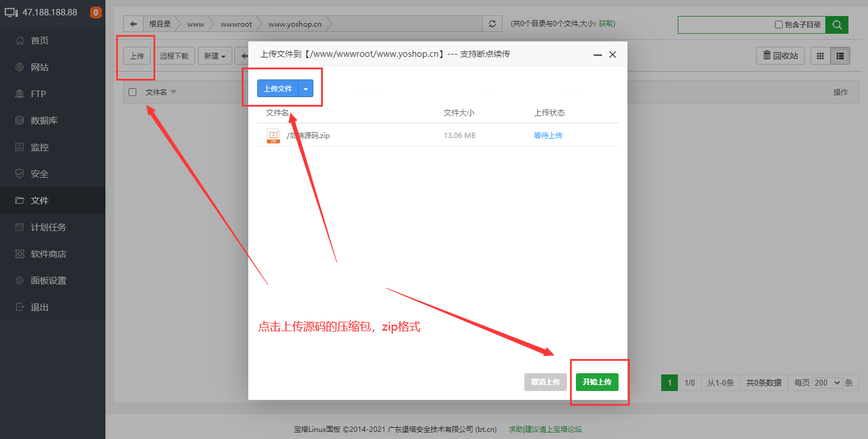
Task: Click the file manager's 上传 button
Action: (137, 56)
